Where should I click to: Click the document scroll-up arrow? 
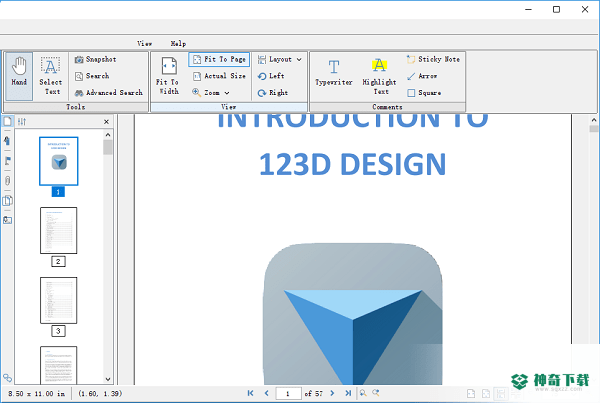[x=594, y=120]
